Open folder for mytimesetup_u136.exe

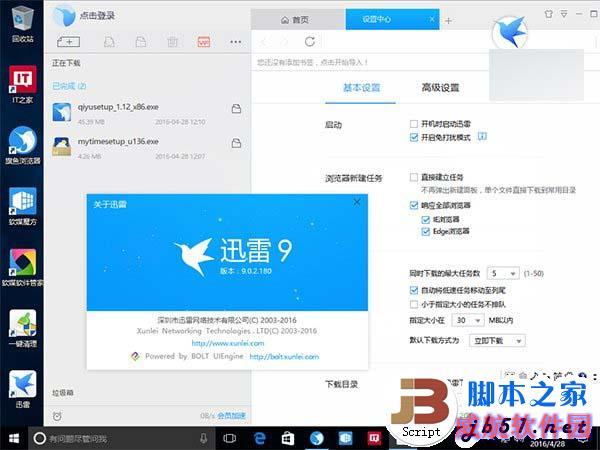pos(236,143)
